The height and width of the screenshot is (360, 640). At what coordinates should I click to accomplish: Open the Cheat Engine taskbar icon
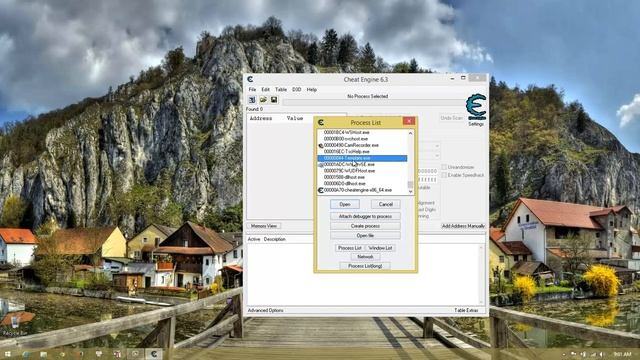tap(154, 354)
